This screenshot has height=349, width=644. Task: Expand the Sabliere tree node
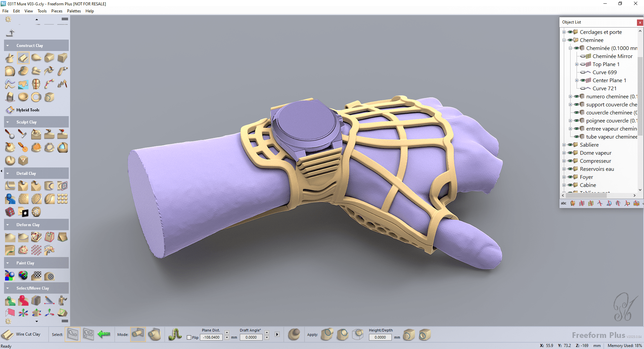(564, 145)
